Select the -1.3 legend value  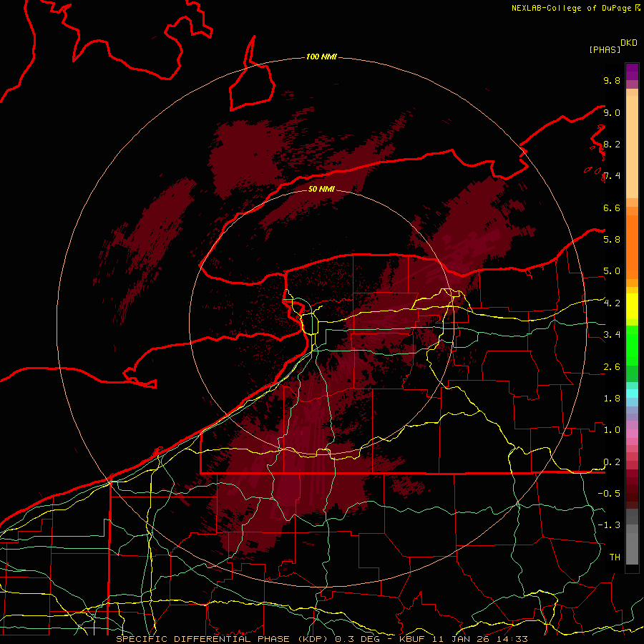(609, 525)
